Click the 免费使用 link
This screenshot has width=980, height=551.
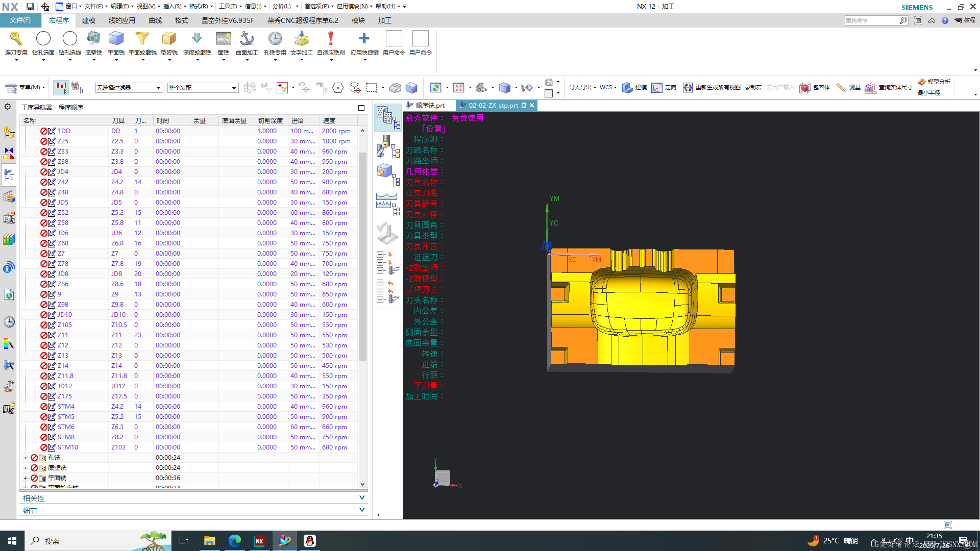[x=468, y=118]
